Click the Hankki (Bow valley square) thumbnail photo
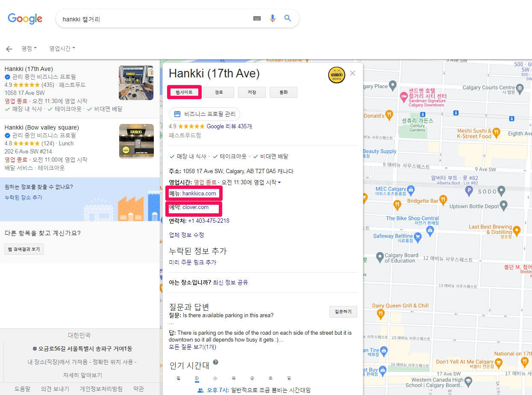Screen dimensions: 532x395 tap(136, 141)
